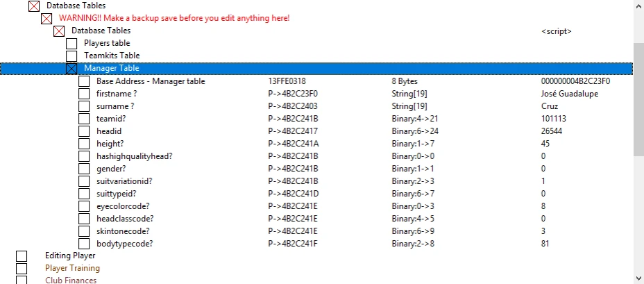
Task: Click address 13FFE0318 of Base Address row
Action: 287,81
